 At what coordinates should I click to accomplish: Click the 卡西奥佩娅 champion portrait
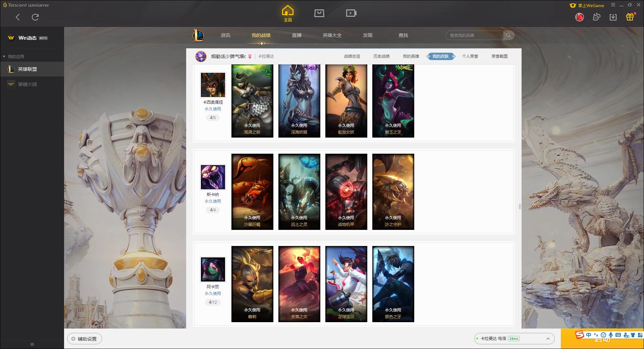point(213,85)
